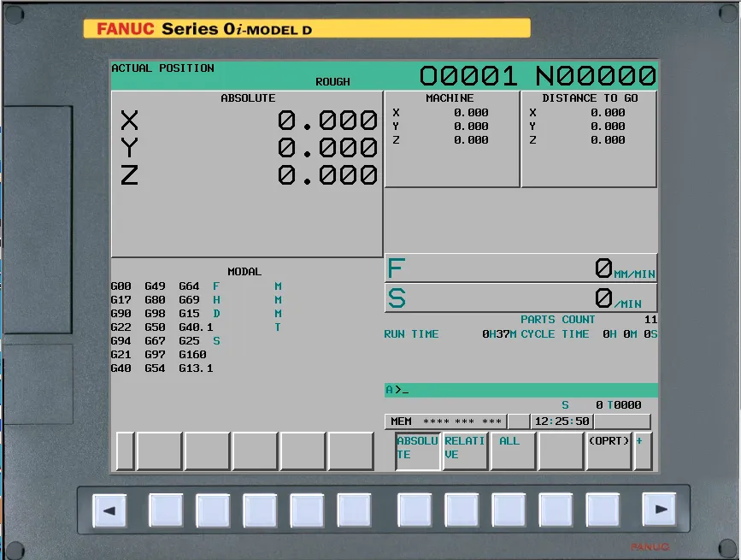Click the feedrate F readout in MM/MIN

pyautogui.click(x=520, y=268)
